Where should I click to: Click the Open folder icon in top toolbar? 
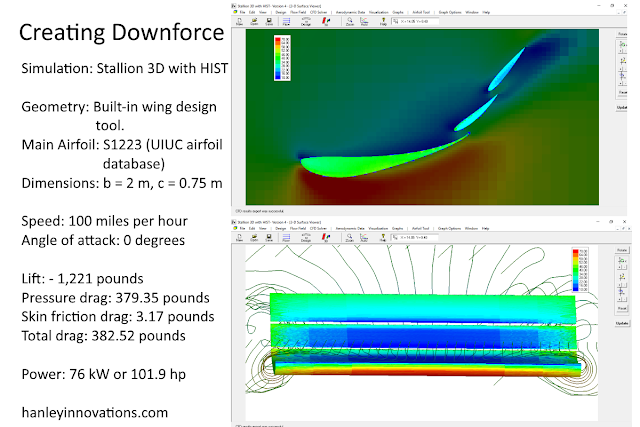point(254,21)
